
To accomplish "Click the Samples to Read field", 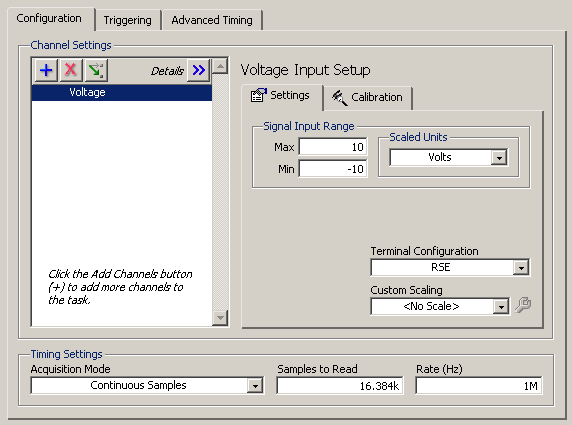I will click(340, 386).
